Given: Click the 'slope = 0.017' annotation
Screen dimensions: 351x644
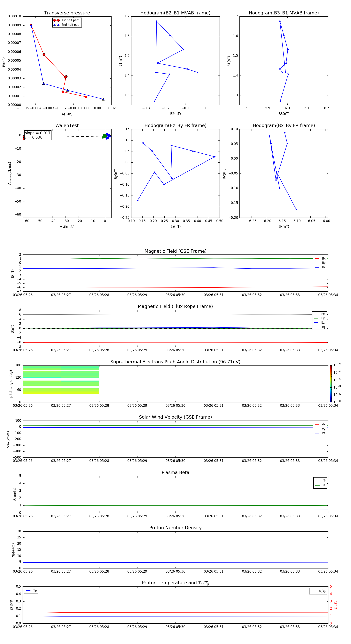Looking at the screenshot, I should point(38,133).
